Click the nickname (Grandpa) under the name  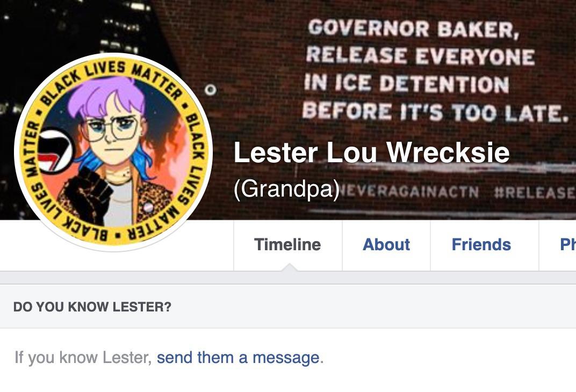click(x=286, y=188)
